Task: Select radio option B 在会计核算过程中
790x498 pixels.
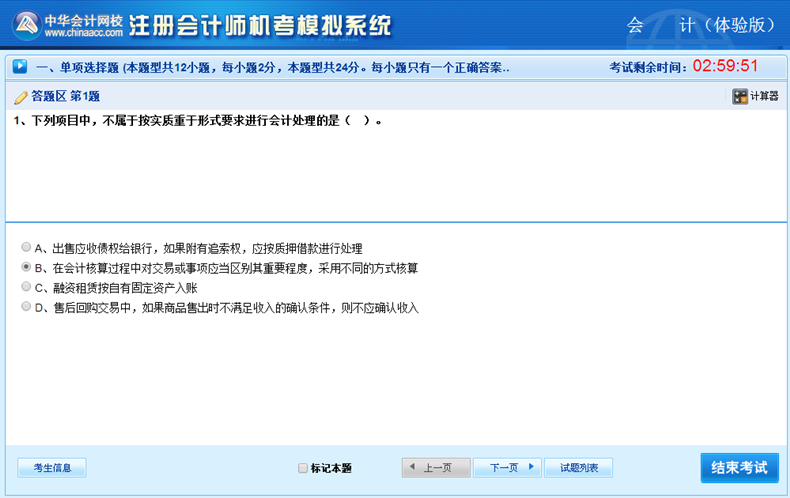Action: 26,267
